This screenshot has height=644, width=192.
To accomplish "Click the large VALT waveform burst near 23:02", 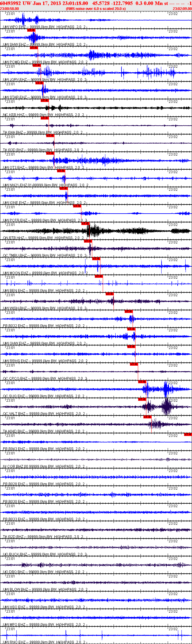I will click(x=167, y=407).
